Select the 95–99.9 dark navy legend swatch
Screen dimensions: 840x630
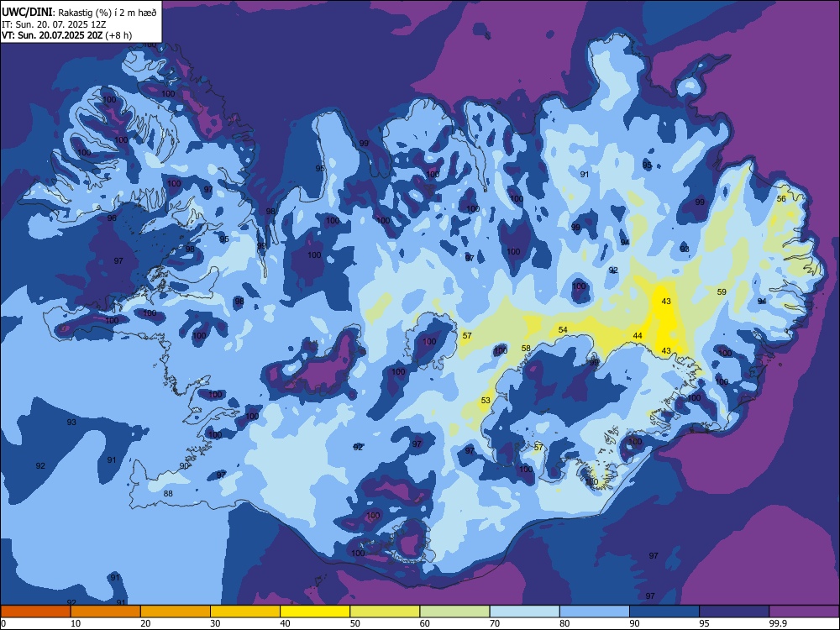[x=734, y=612]
